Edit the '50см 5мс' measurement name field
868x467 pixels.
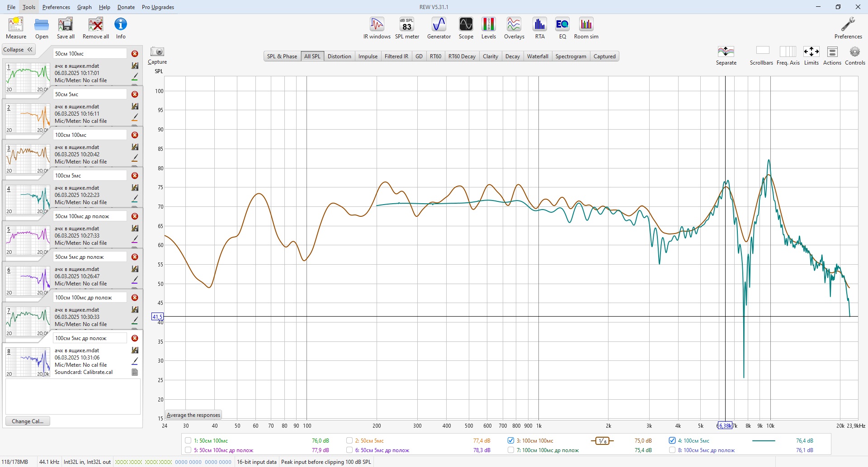[90, 94]
